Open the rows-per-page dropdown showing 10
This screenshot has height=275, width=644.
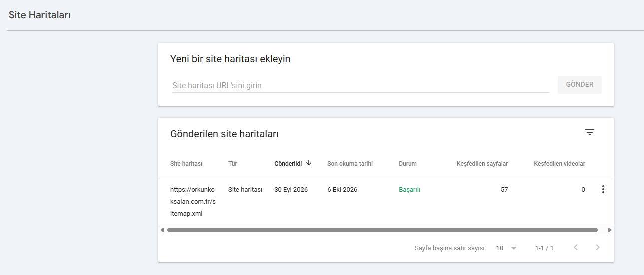[506, 248]
